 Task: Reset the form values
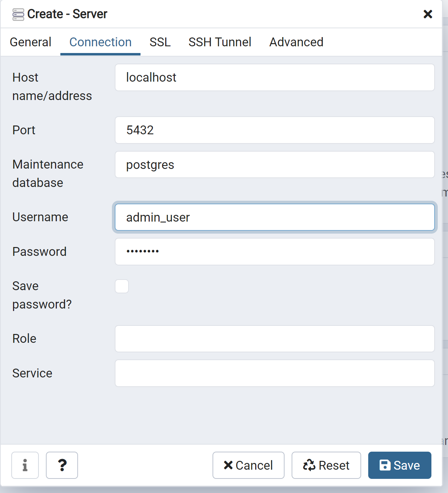[x=326, y=465]
